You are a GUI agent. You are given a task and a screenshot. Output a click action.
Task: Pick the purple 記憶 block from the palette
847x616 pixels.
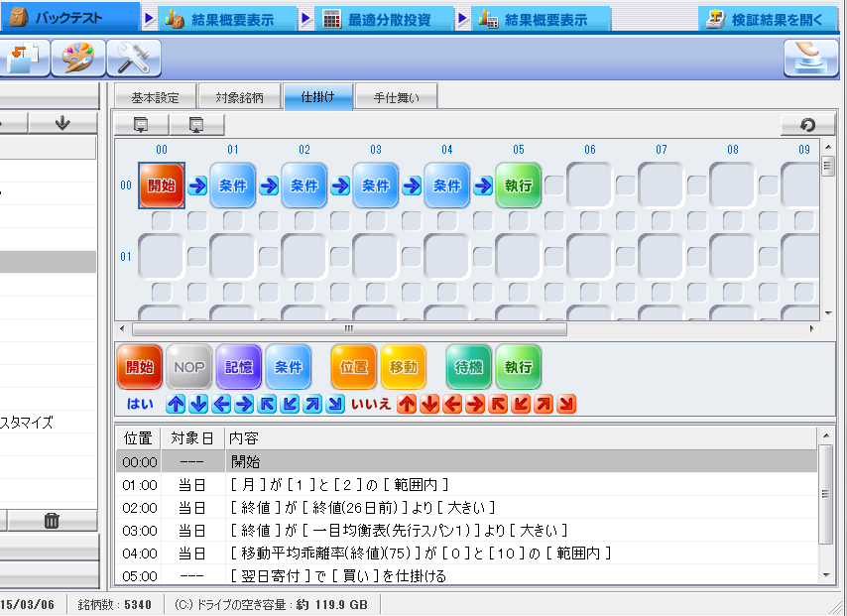click(239, 367)
